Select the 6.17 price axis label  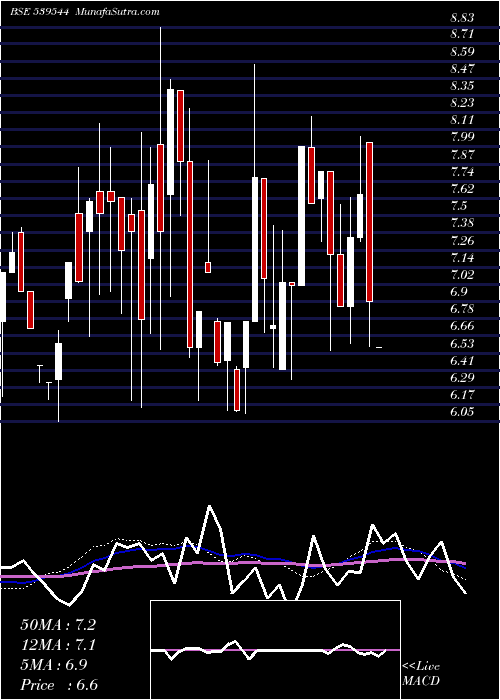pyautogui.click(x=462, y=395)
